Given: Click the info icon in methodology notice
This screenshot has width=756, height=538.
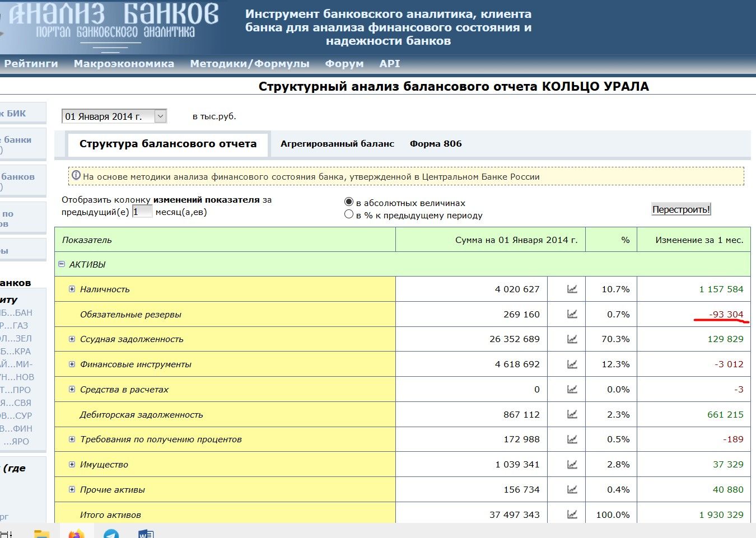Looking at the screenshot, I should [x=76, y=175].
